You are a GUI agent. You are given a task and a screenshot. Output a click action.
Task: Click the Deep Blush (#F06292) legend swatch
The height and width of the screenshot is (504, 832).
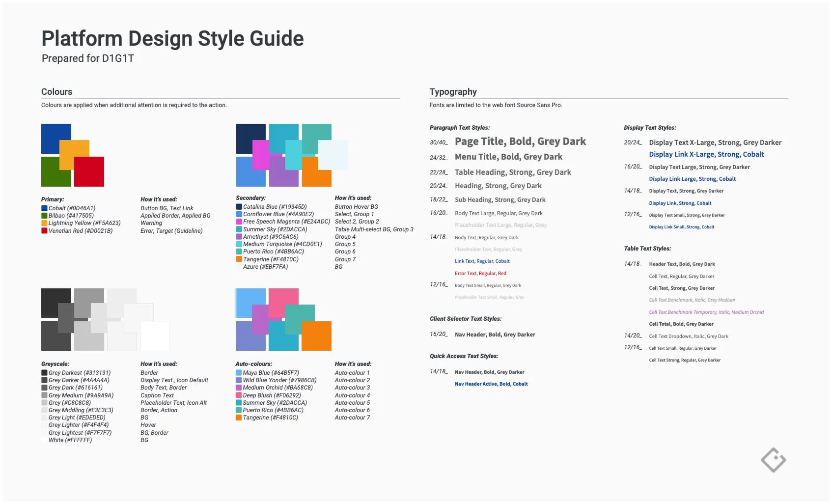point(239,395)
